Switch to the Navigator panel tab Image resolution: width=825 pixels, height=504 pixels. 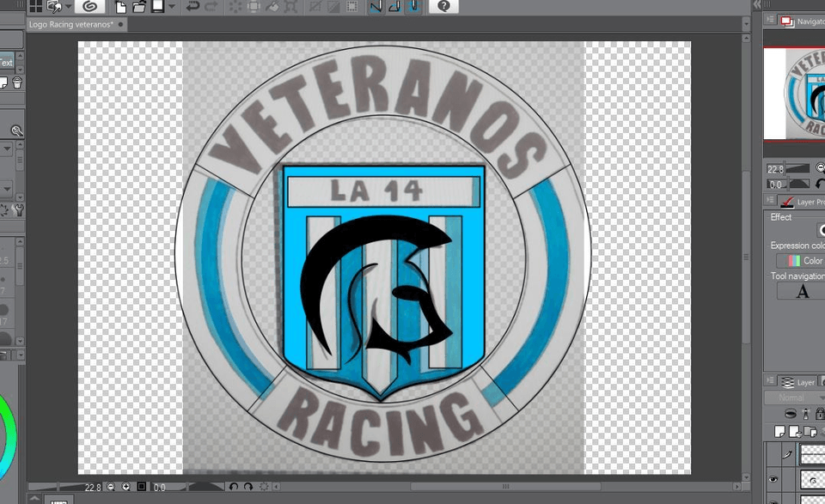[x=804, y=21]
